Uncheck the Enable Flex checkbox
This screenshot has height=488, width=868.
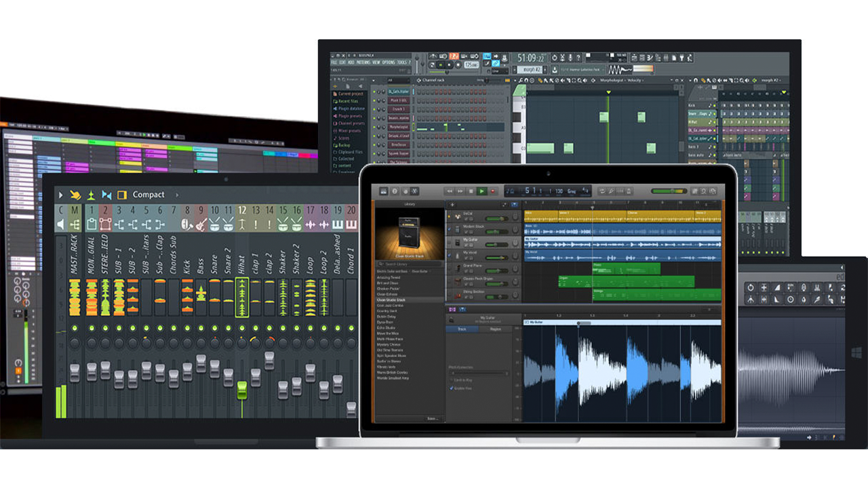click(x=452, y=388)
